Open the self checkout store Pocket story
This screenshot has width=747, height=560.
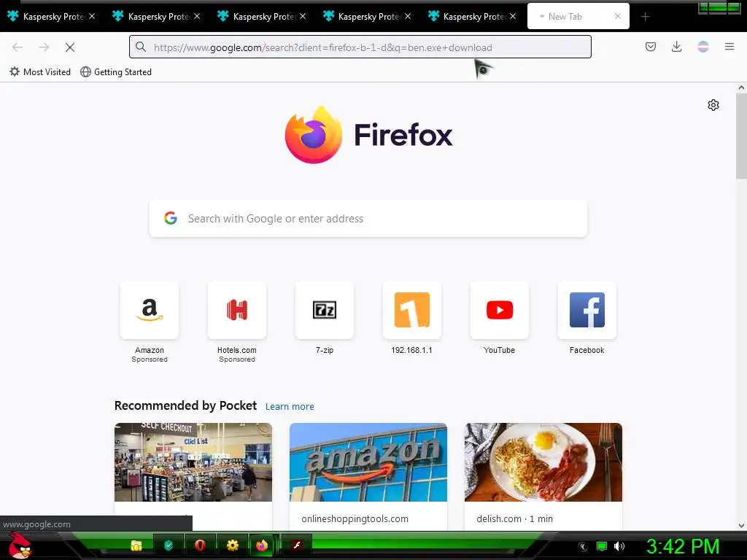pos(193,462)
